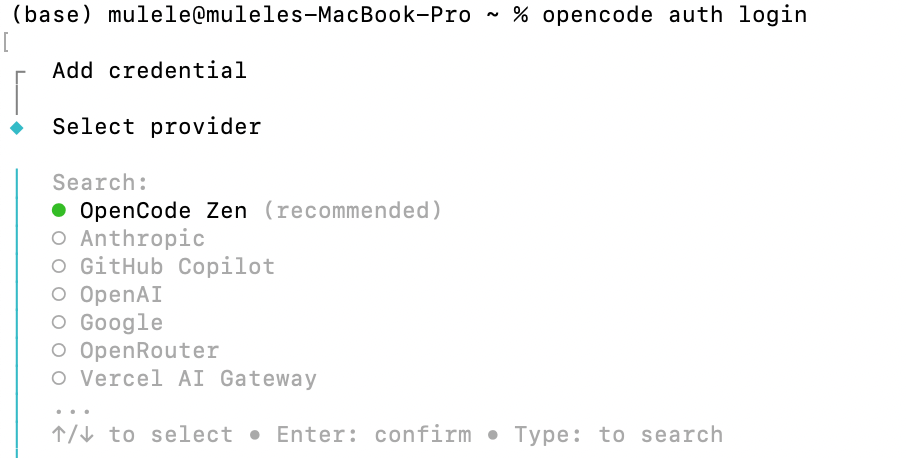Pick the radio circle next to OpenAI
The height and width of the screenshot is (458, 906).
59,294
